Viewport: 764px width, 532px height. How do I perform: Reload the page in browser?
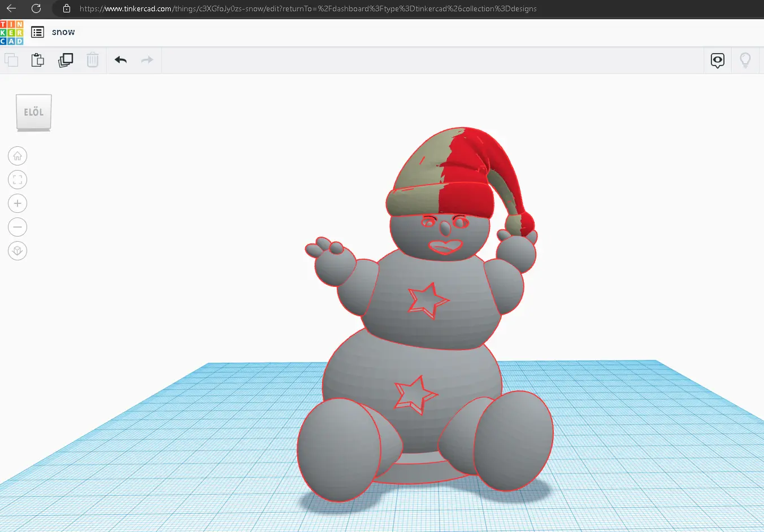tap(36, 8)
